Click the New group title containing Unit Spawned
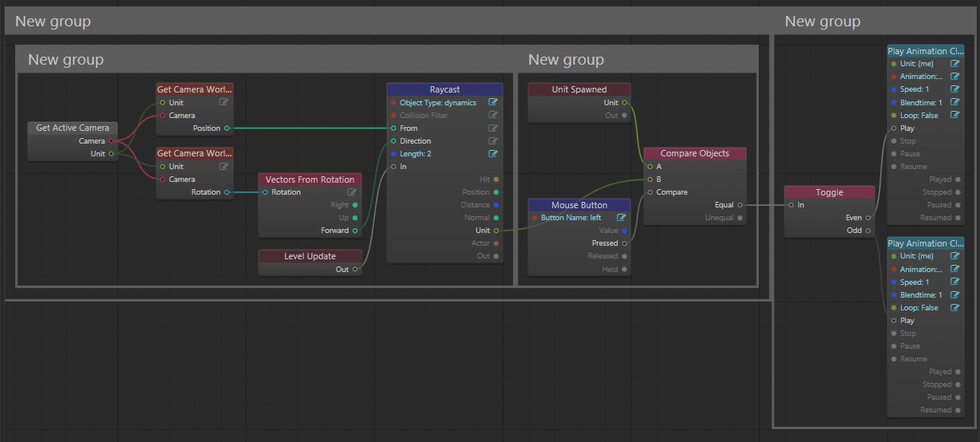Screen dimensions: 980x442 [566, 60]
